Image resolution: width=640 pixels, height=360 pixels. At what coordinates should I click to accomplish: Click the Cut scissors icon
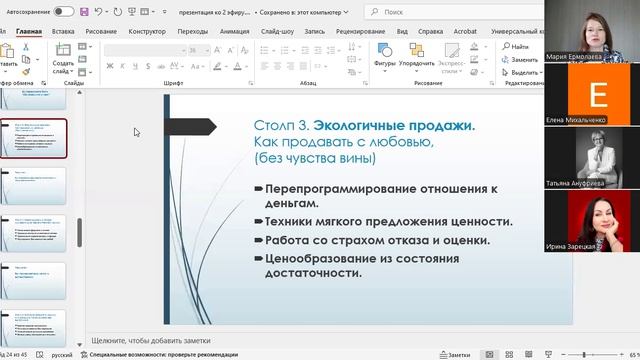click(26, 47)
